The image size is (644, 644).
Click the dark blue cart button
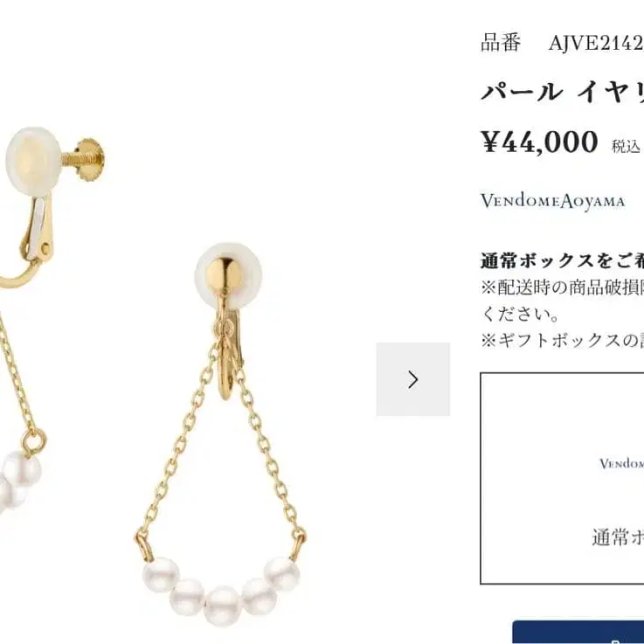[578, 632]
